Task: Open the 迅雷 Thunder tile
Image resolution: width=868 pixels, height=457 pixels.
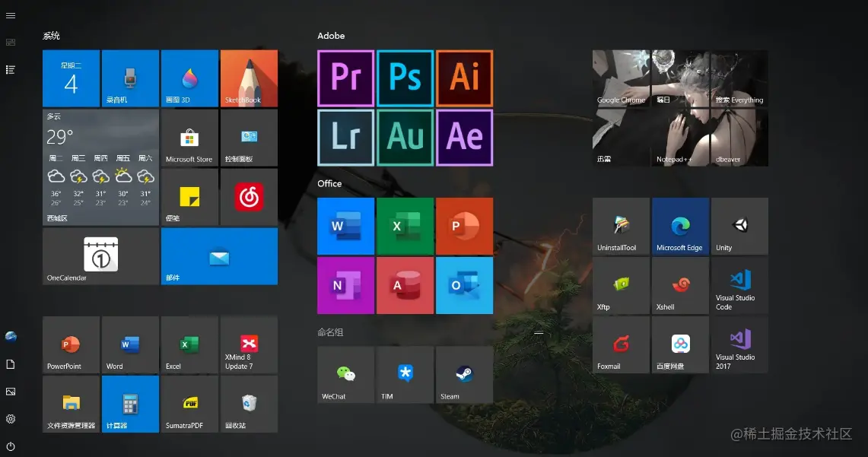Action: tap(621, 137)
